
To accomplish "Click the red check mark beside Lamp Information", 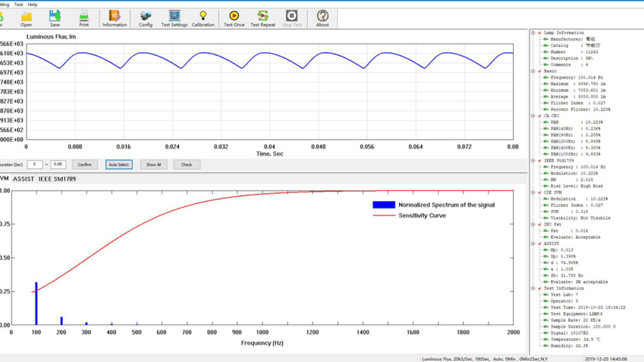I will click(x=539, y=33).
